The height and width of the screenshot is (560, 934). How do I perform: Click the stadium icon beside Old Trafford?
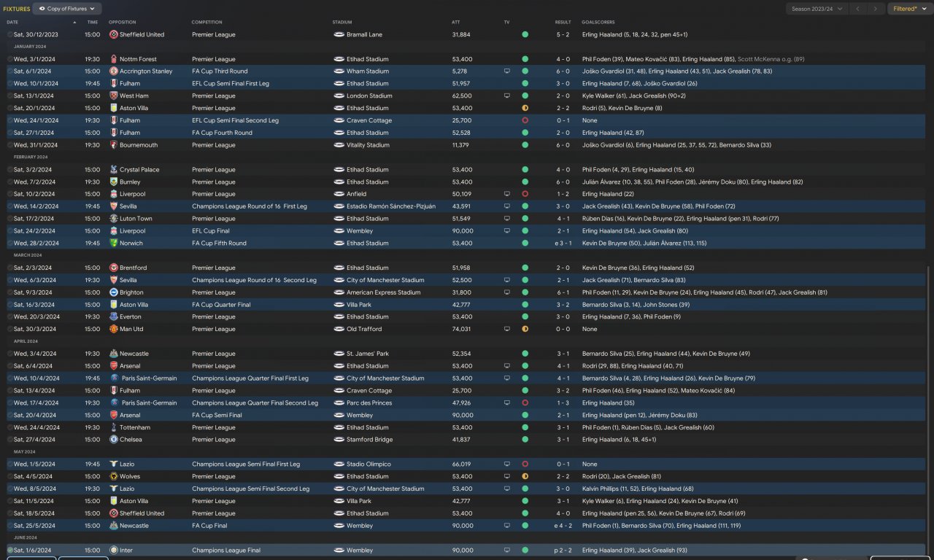tap(339, 329)
